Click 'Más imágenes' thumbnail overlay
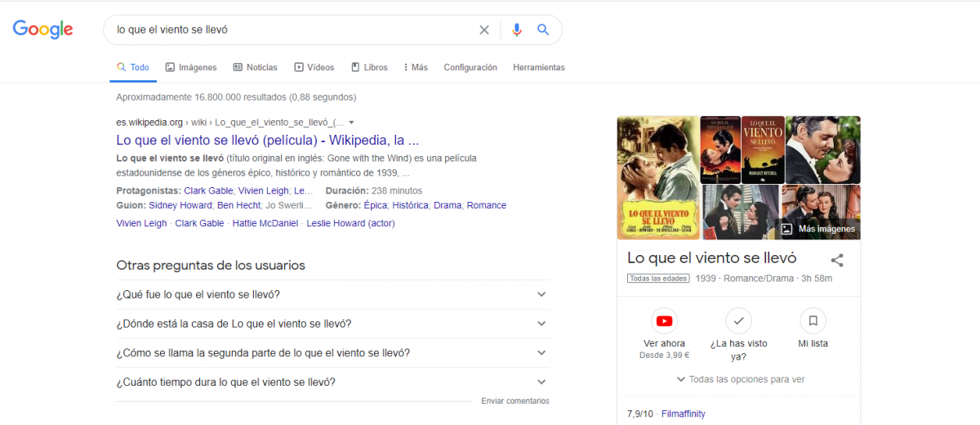 820,229
